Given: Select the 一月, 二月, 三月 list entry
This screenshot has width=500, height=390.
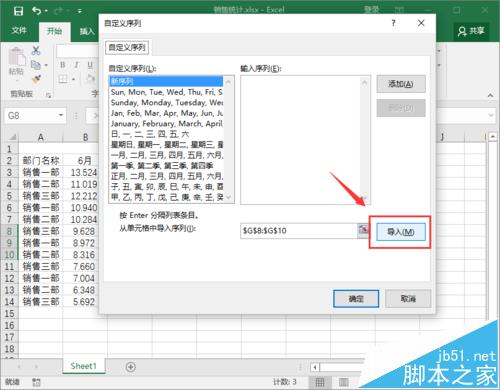Looking at the screenshot, I should point(166,155).
